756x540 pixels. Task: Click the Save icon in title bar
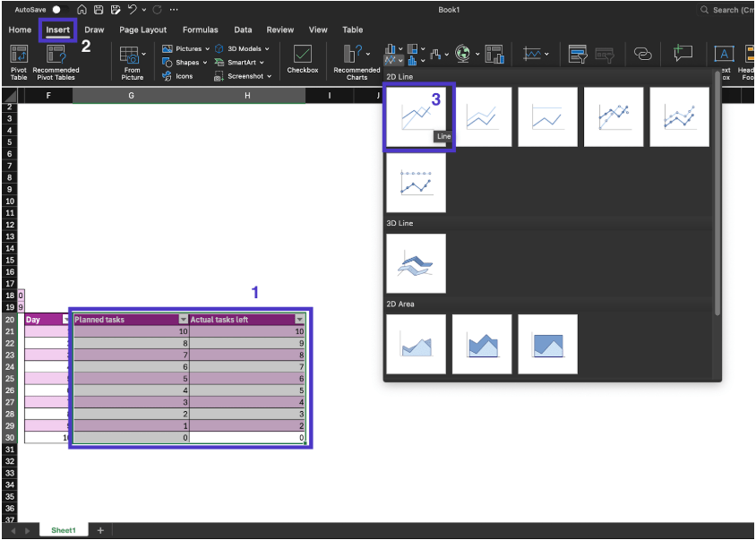[99, 10]
